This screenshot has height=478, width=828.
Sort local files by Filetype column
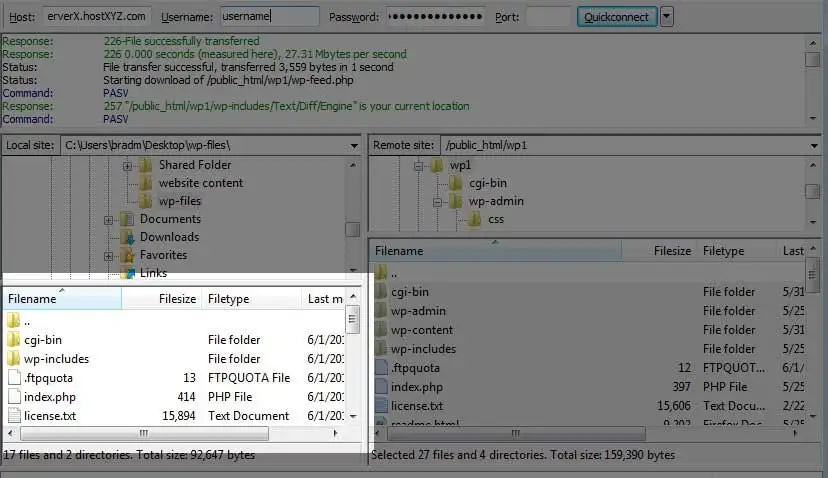tap(251, 299)
